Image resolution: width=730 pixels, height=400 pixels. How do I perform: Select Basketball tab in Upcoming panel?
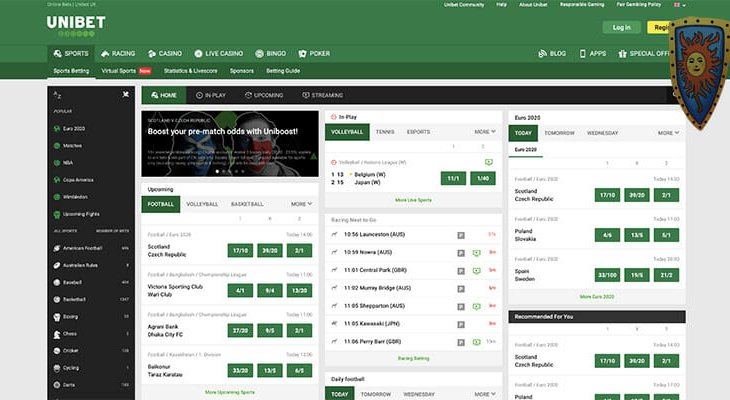point(247,204)
